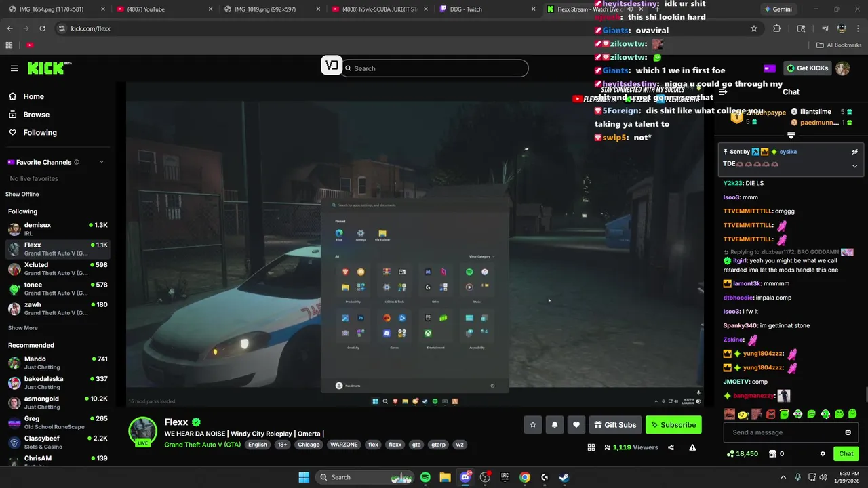Click the report warning triangle icon
The width and height of the screenshot is (868, 488).
[692, 447]
